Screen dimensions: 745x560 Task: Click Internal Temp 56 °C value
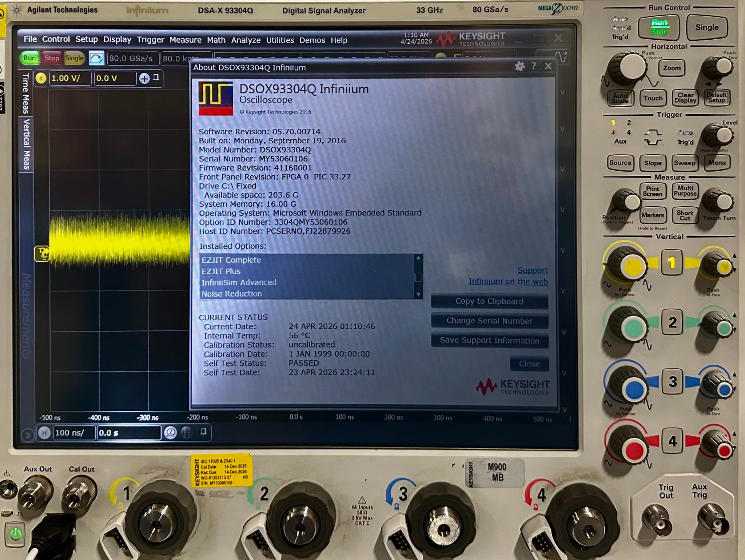(299, 335)
